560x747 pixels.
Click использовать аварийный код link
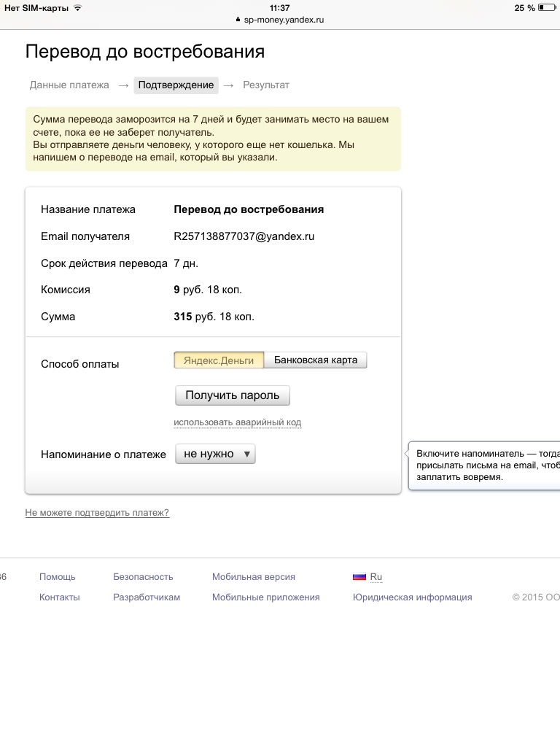237,422
